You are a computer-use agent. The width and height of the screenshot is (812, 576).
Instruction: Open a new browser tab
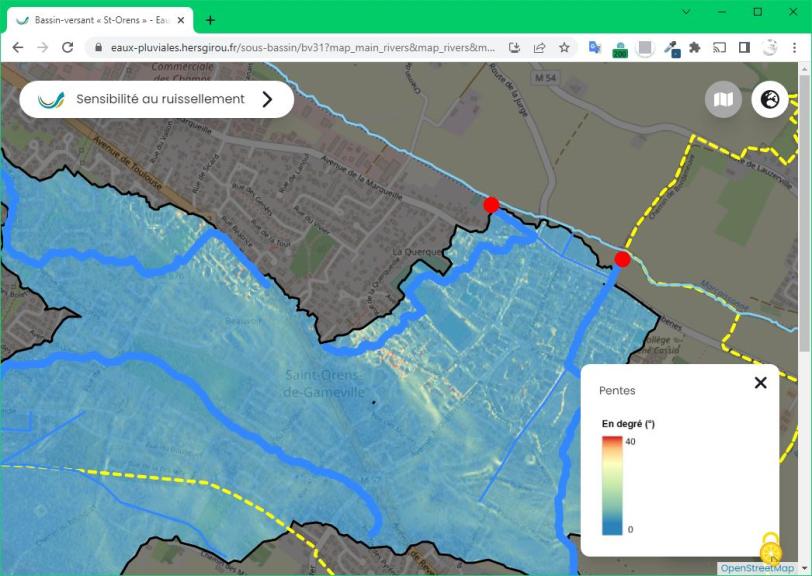pos(210,20)
